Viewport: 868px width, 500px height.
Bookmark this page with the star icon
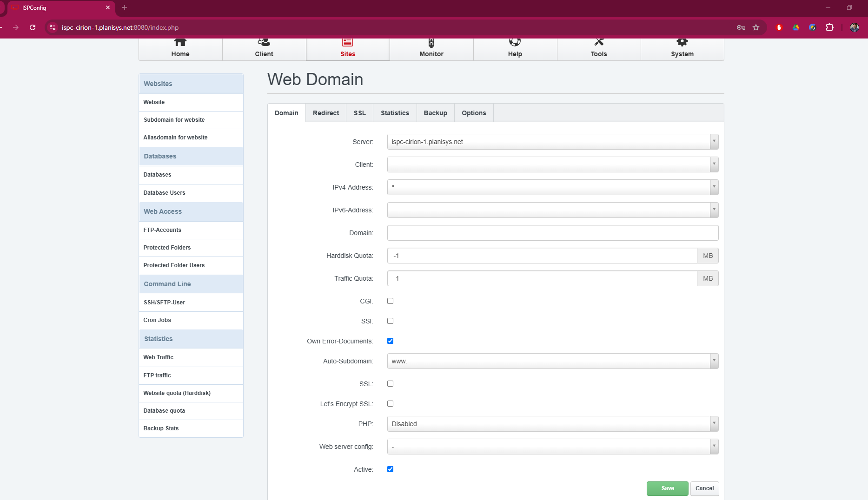point(756,27)
